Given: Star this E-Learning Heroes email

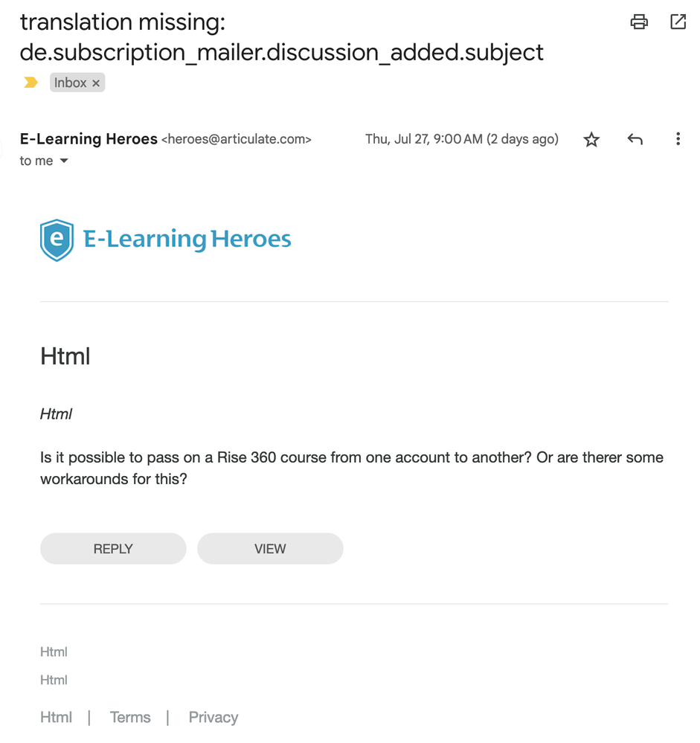Looking at the screenshot, I should click(591, 140).
